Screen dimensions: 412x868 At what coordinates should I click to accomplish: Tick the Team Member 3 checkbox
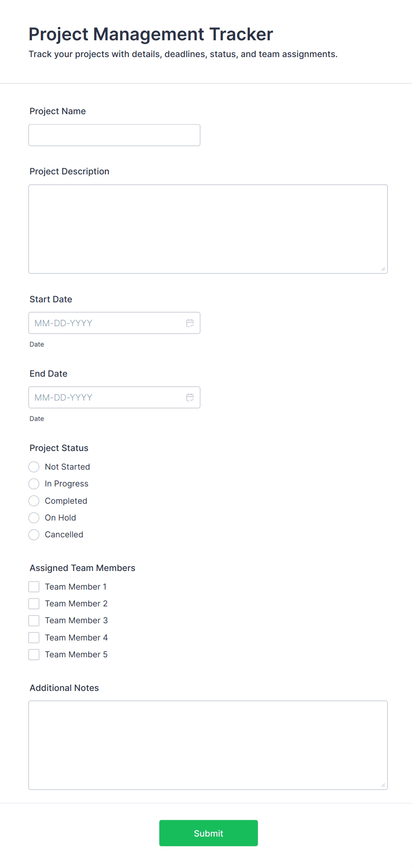34,621
